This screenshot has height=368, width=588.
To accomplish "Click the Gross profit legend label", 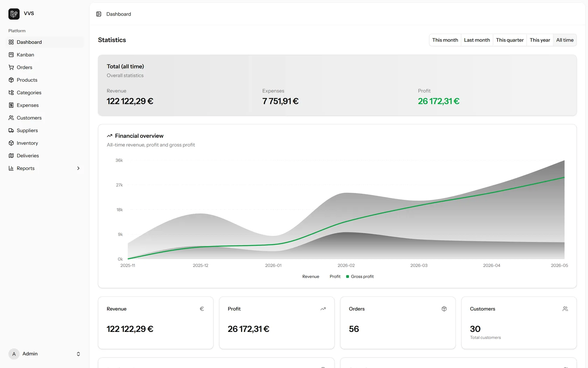I will tap(362, 277).
